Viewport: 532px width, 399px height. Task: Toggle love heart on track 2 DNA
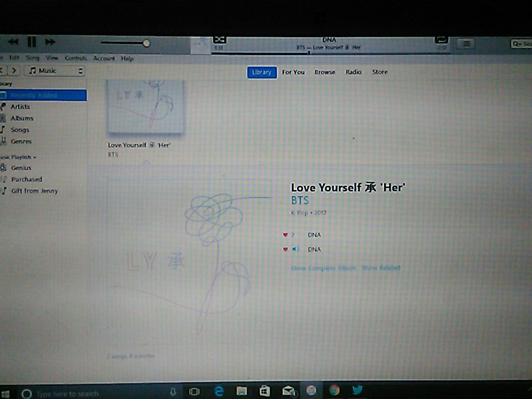point(285,235)
